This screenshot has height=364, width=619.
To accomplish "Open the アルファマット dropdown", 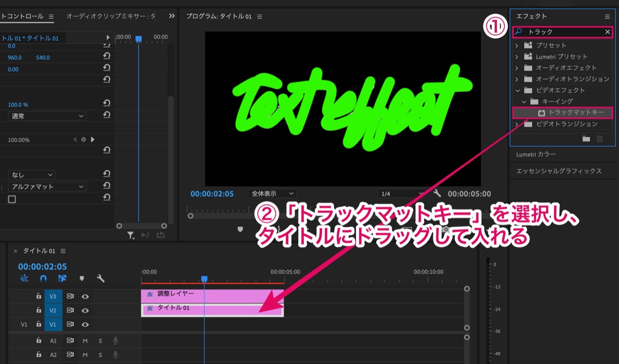I will [x=46, y=187].
